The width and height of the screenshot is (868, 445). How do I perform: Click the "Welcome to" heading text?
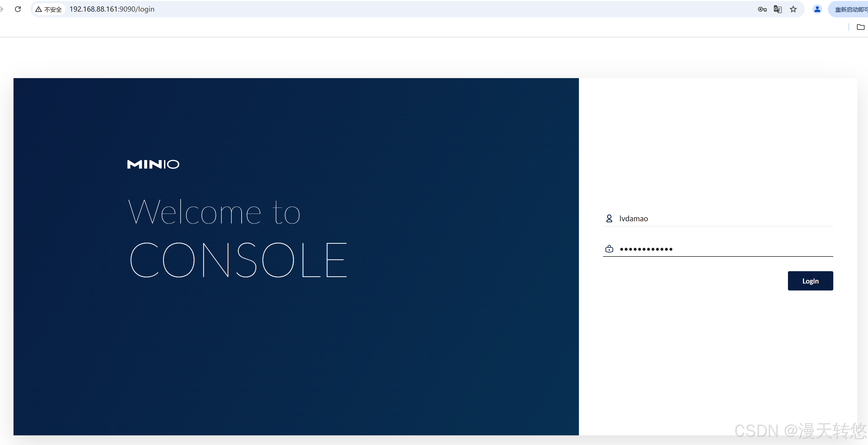click(x=214, y=212)
